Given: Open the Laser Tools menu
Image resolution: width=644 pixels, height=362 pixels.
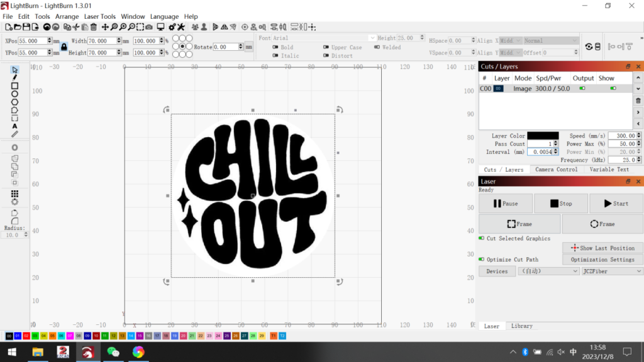Looking at the screenshot, I should (100, 16).
